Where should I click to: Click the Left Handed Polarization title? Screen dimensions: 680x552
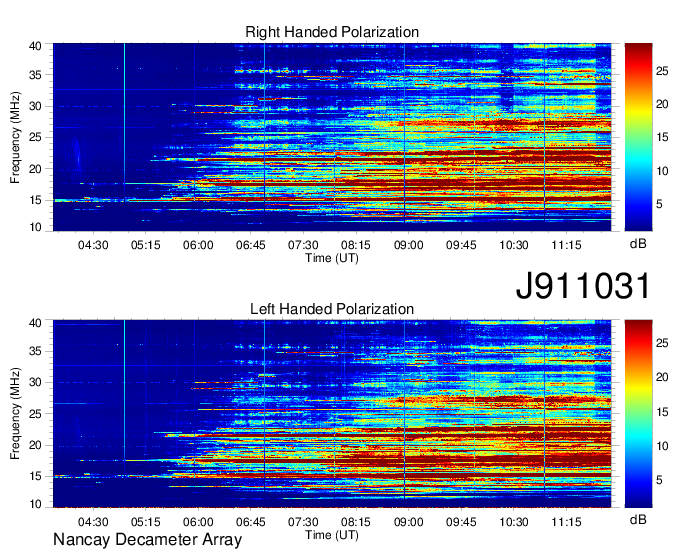[x=332, y=309]
